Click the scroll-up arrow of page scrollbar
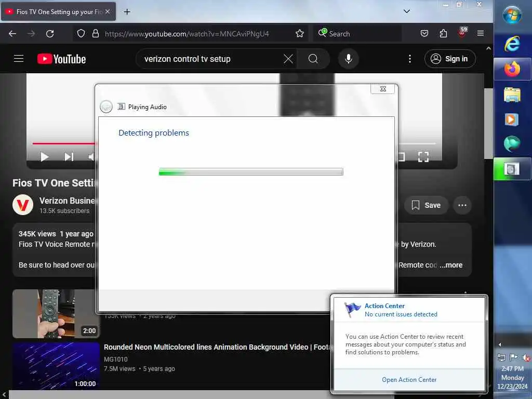 coord(488,48)
